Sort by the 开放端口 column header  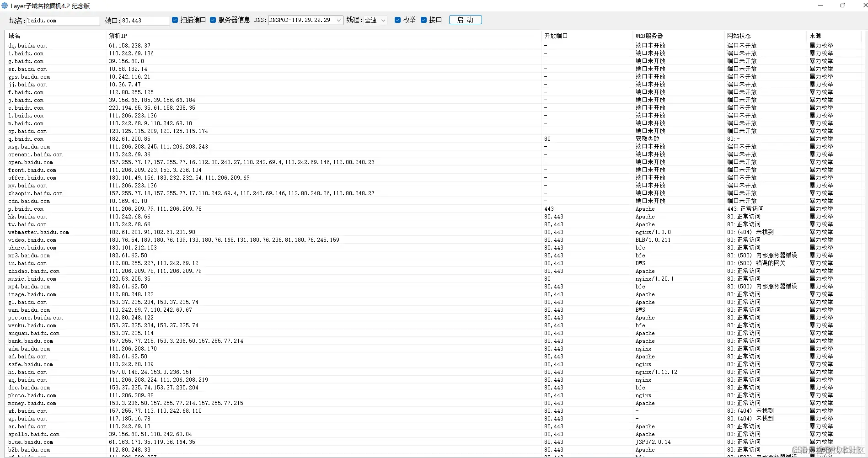click(587, 36)
